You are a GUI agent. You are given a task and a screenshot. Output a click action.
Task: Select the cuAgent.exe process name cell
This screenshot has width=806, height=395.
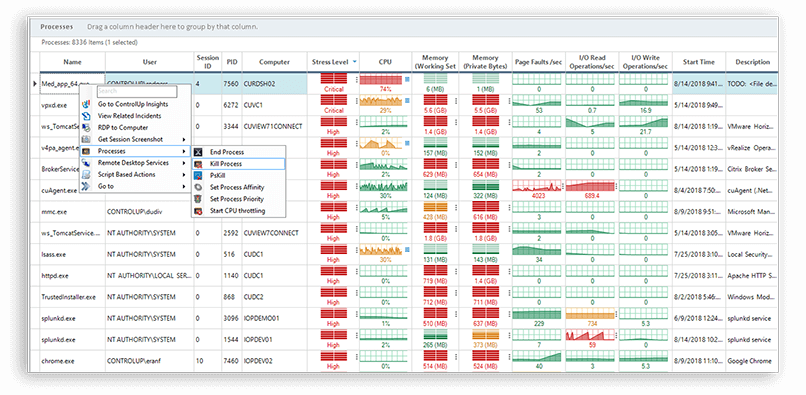[60, 190]
